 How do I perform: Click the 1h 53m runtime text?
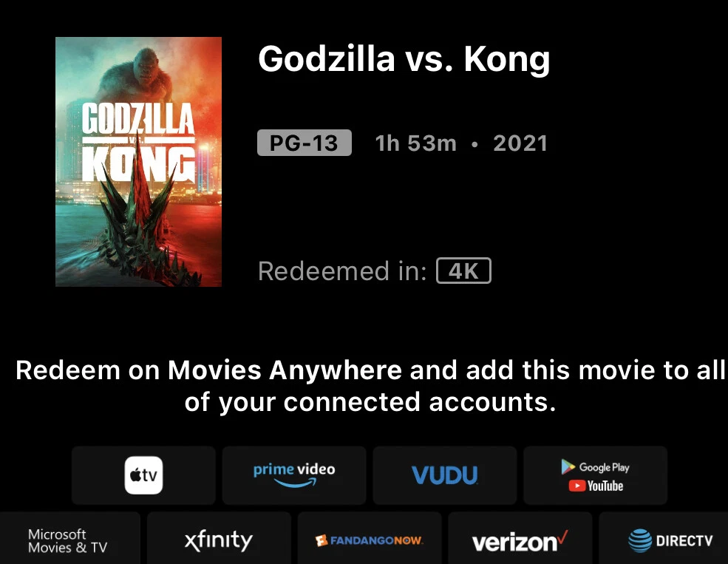pyautogui.click(x=416, y=143)
